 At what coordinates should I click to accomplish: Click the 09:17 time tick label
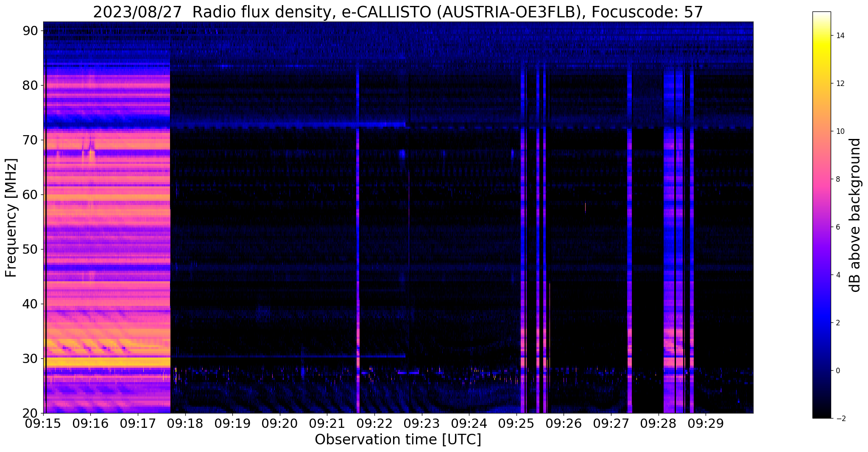138,424
